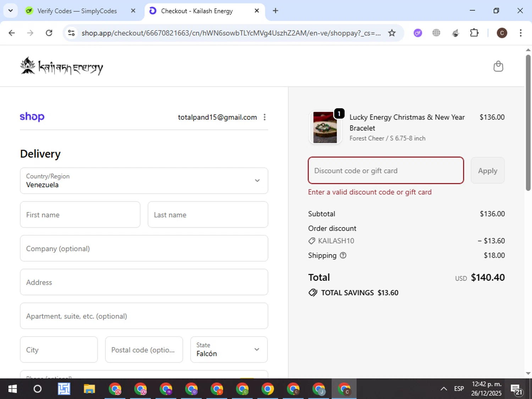Go forward in browser history
Viewport: 532px width, 399px height.
tap(30, 33)
